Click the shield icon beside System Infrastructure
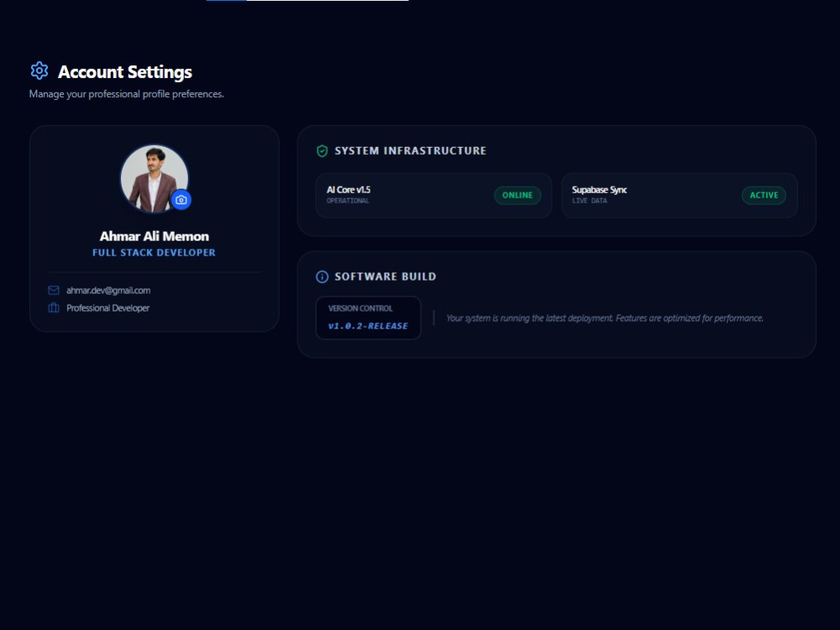Image resolution: width=840 pixels, height=630 pixels. (x=322, y=151)
